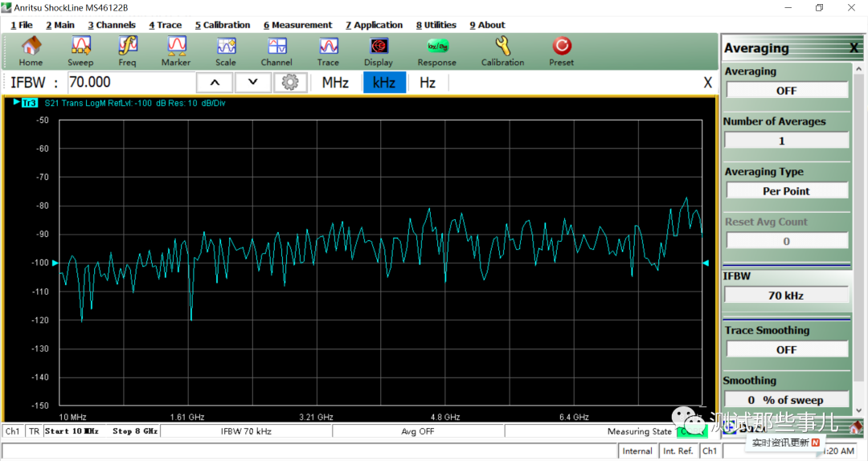Select Hz unit for IFBW
The image size is (868, 461).
tap(428, 83)
